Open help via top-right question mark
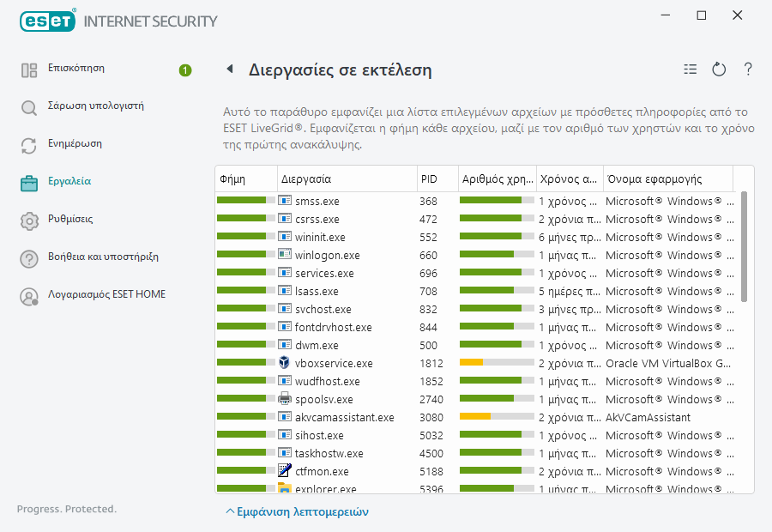The height and width of the screenshot is (532, 772). point(748,70)
